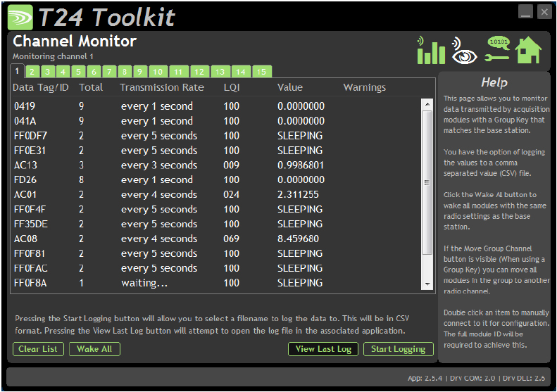The height and width of the screenshot is (392, 557).
Task: Select the LQI column header
Action: [x=232, y=88]
